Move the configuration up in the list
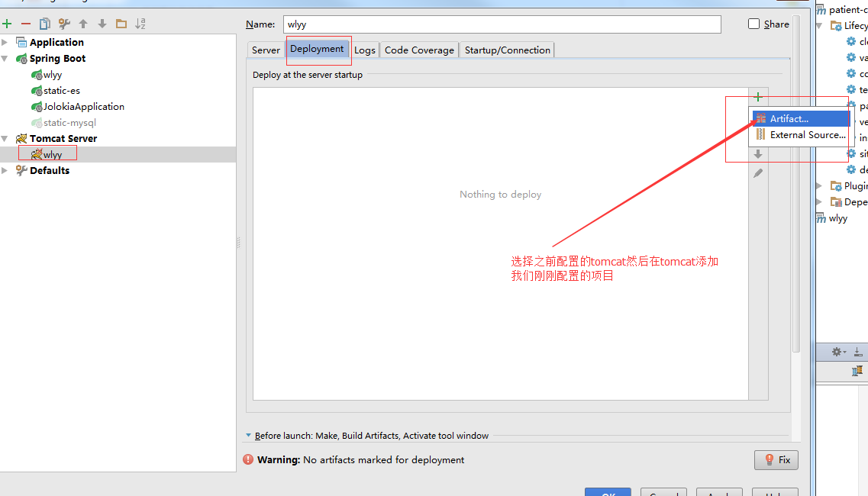Screen dimensions: 868x496 [x=83, y=24]
